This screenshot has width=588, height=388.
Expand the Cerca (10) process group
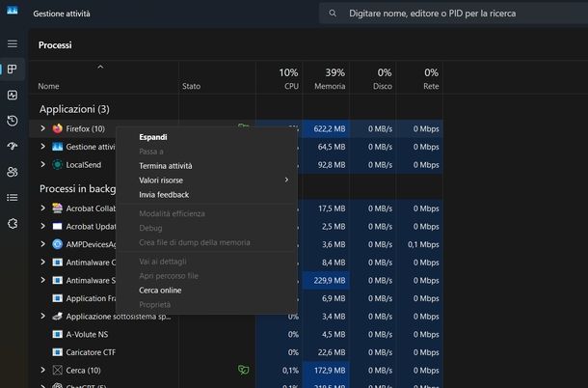42,371
